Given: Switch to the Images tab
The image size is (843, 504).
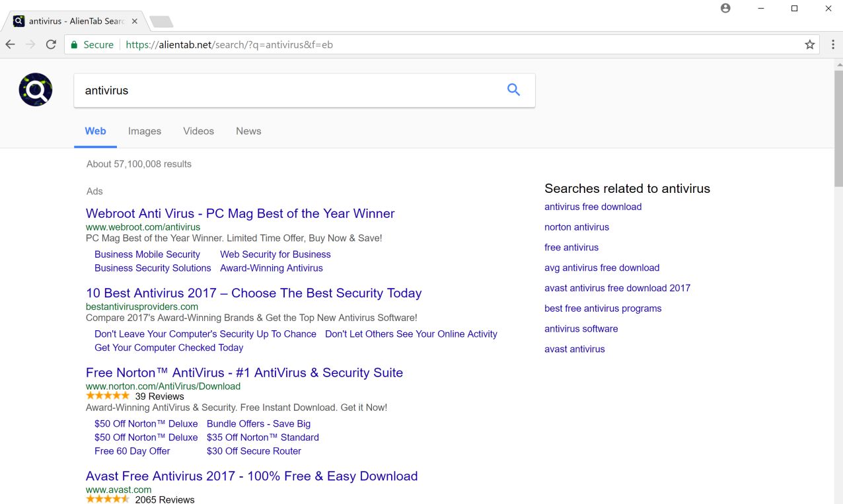Looking at the screenshot, I should pos(144,131).
